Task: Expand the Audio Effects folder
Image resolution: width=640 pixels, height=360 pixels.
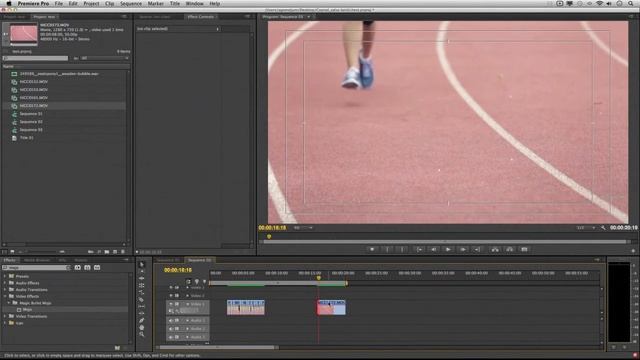Action: pyautogui.click(x=5, y=283)
